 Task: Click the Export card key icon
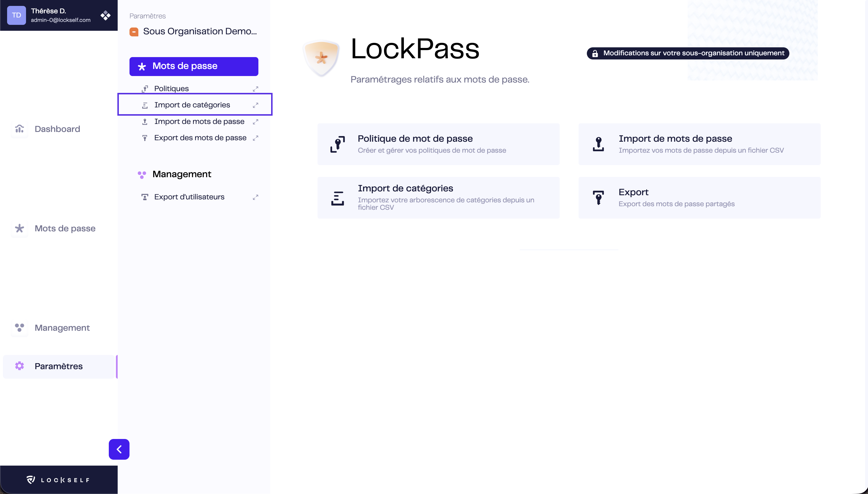598,198
